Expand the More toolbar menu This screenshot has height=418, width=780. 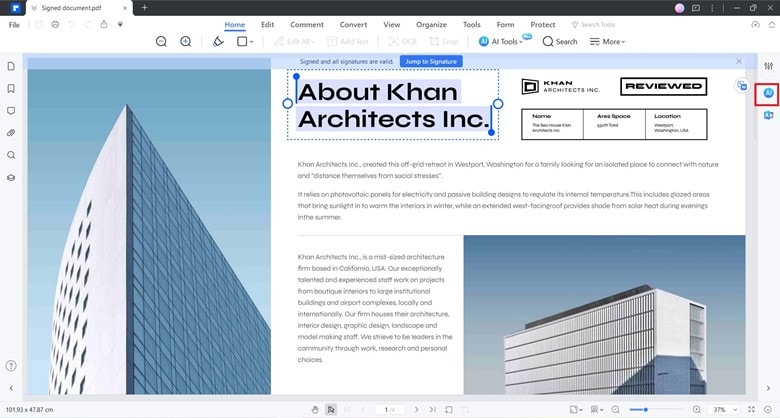coord(607,42)
